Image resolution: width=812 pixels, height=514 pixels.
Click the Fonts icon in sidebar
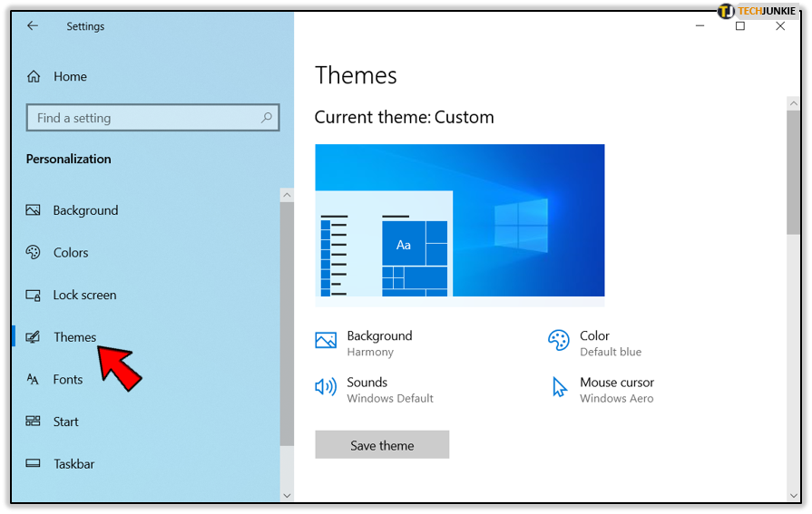pyautogui.click(x=33, y=380)
